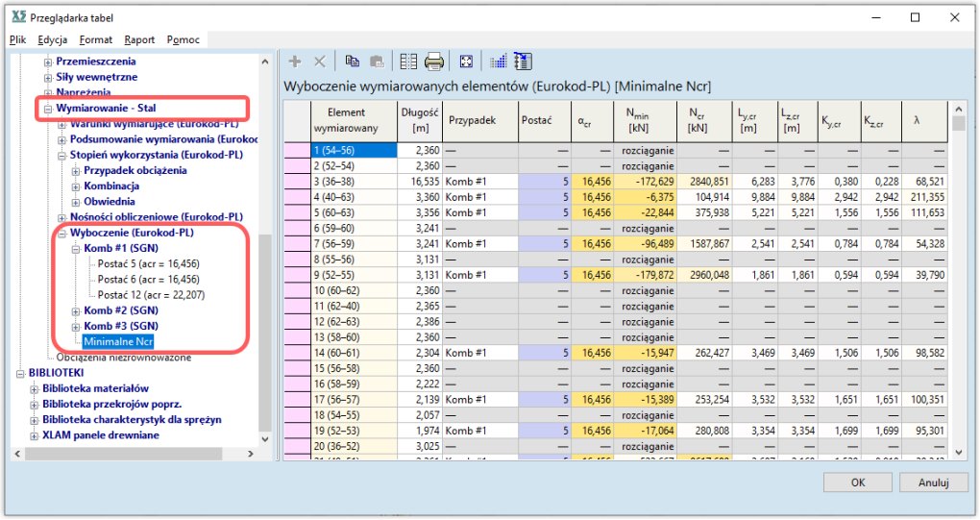Click the table's vertical scrollbar down arrow

click(x=957, y=450)
